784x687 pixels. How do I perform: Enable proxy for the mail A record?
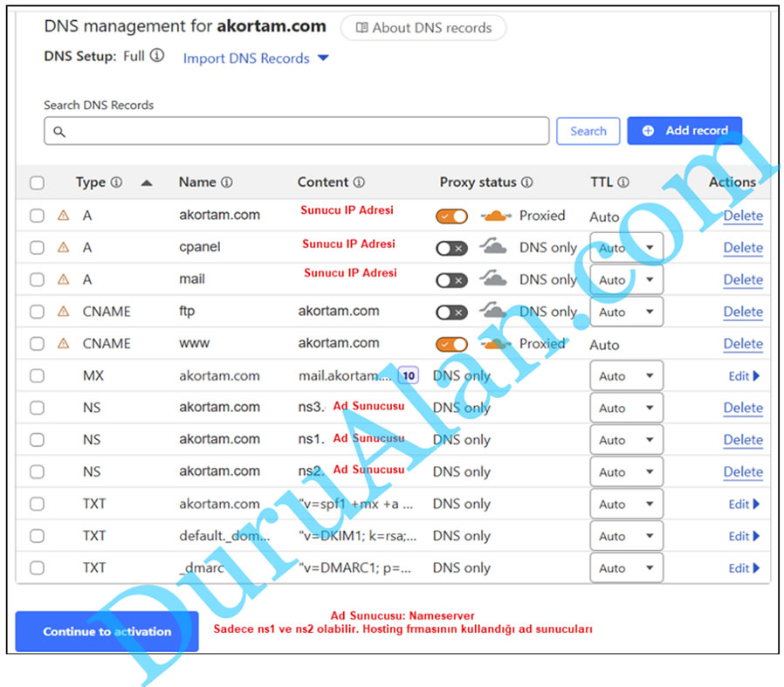coord(451,280)
